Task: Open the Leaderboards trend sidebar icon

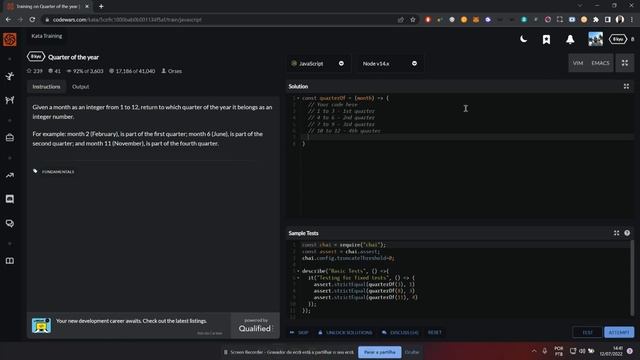Action: point(10,175)
